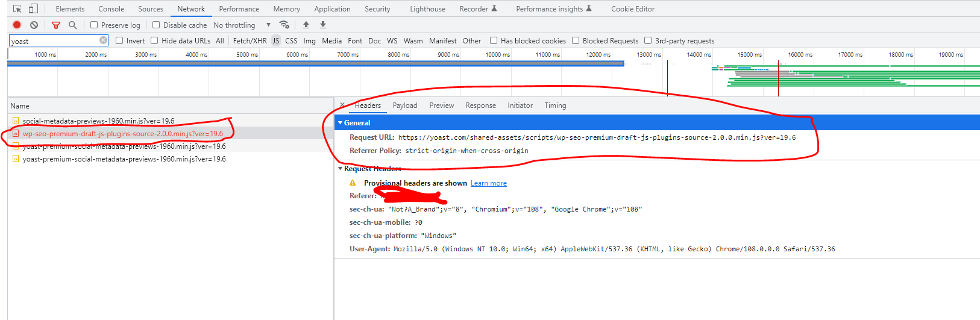
Task: Toggle the red filter funnel icon
Action: (56, 25)
